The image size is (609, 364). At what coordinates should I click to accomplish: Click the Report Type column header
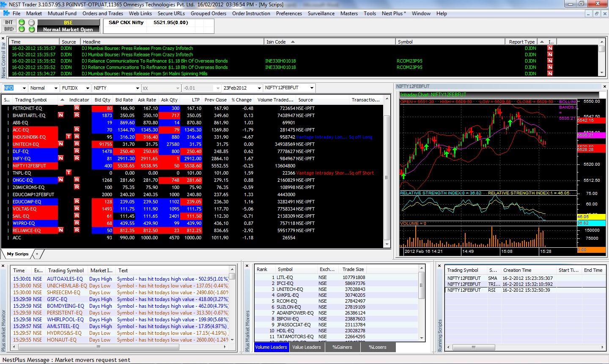[x=521, y=42]
